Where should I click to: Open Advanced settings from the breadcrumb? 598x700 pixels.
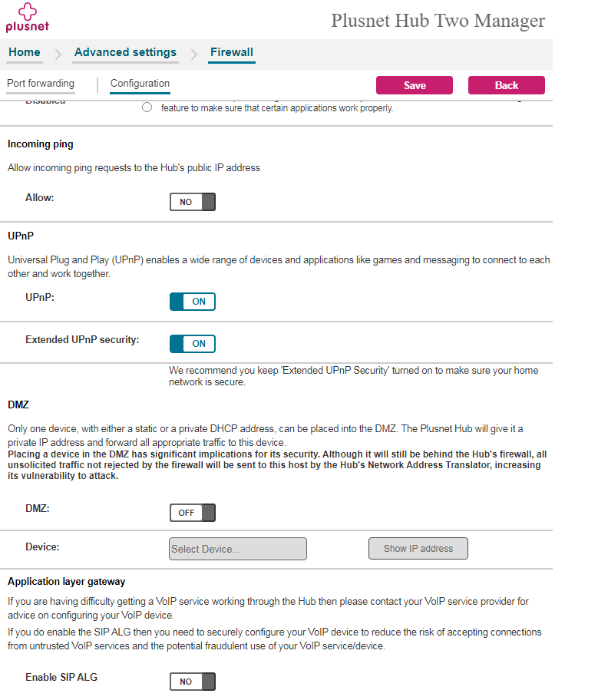pos(125,52)
